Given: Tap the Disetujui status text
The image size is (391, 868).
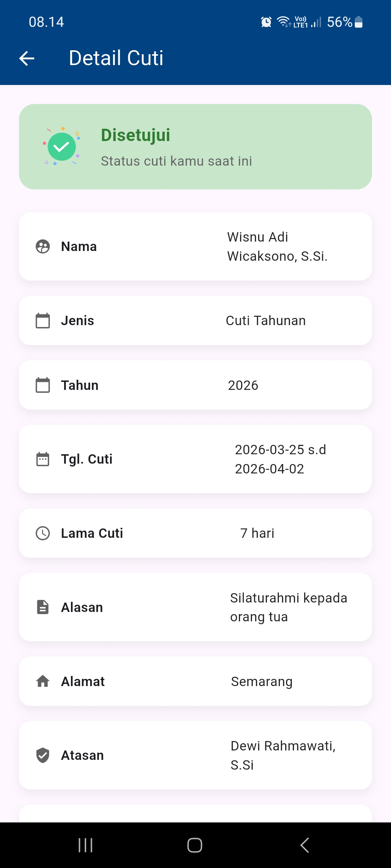Looking at the screenshot, I should click(x=136, y=135).
